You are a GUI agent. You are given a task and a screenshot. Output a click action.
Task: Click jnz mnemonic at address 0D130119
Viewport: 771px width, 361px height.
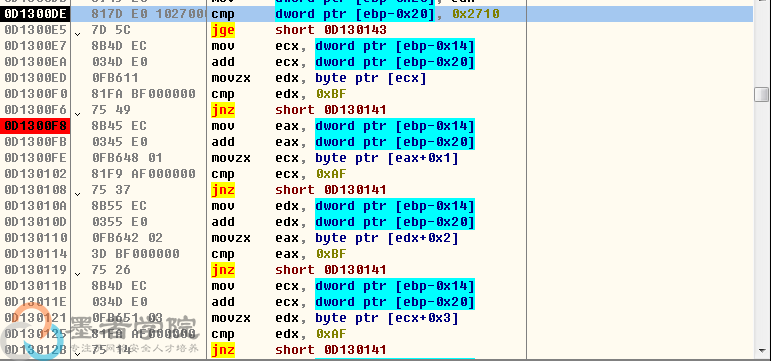tap(223, 270)
